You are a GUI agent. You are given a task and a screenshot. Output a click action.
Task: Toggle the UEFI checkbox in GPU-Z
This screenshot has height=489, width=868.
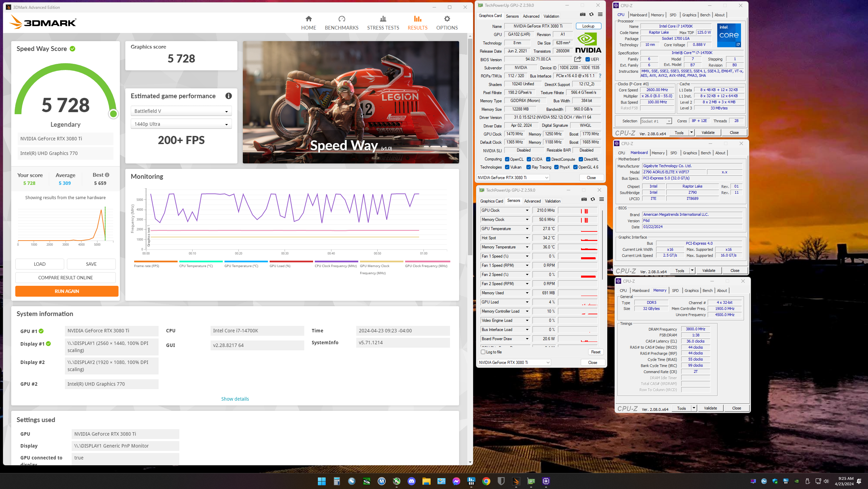pyautogui.click(x=587, y=59)
